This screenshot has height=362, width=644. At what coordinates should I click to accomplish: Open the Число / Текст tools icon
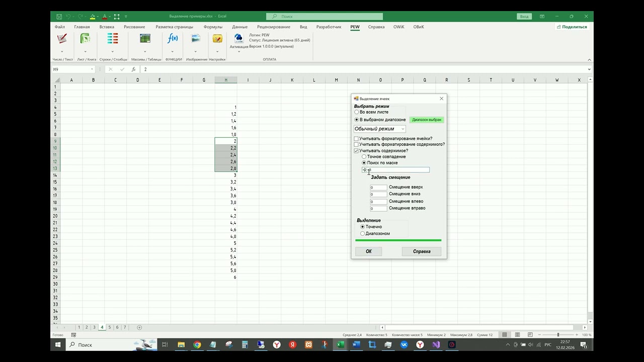(x=62, y=39)
